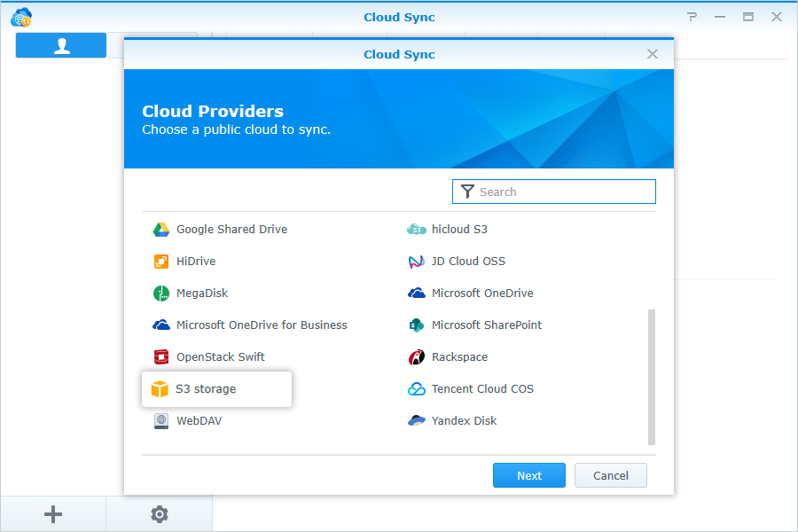Select Microsoft OneDrive text
Image resolution: width=798 pixels, height=532 pixels.
pyautogui.click(x=482, y=293)
